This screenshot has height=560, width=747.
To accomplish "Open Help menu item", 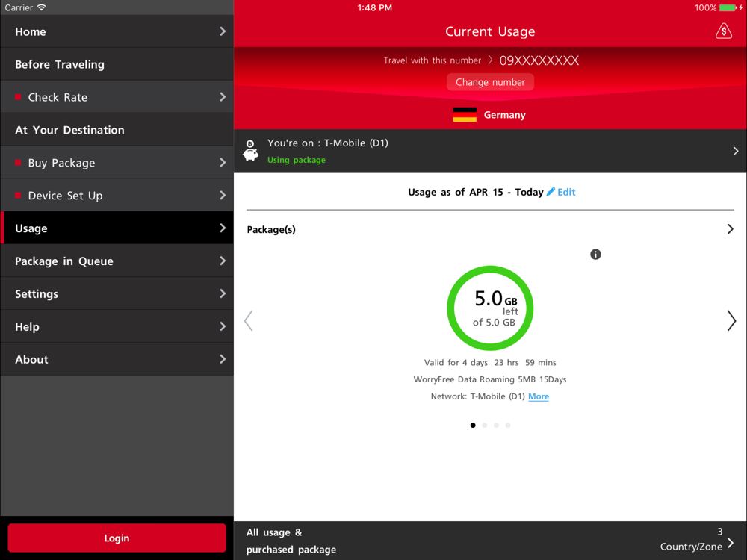I will [117, 327].
